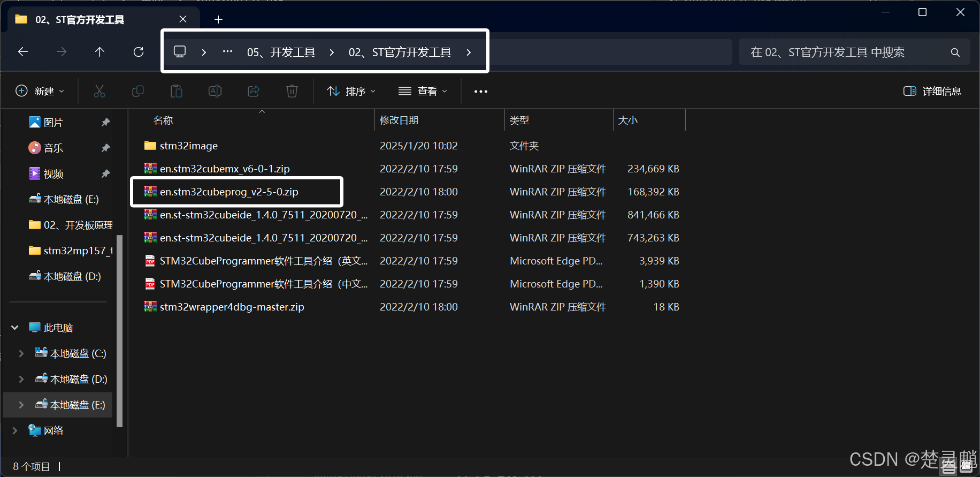Go back to the previous folder

(x=23, y=52)
